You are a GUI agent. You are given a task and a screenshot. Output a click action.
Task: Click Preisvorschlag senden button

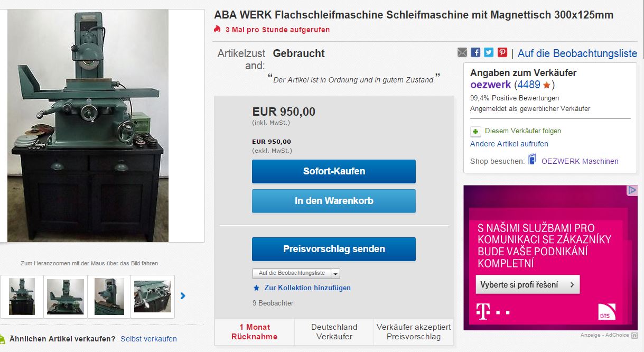(x=334, y=249)
